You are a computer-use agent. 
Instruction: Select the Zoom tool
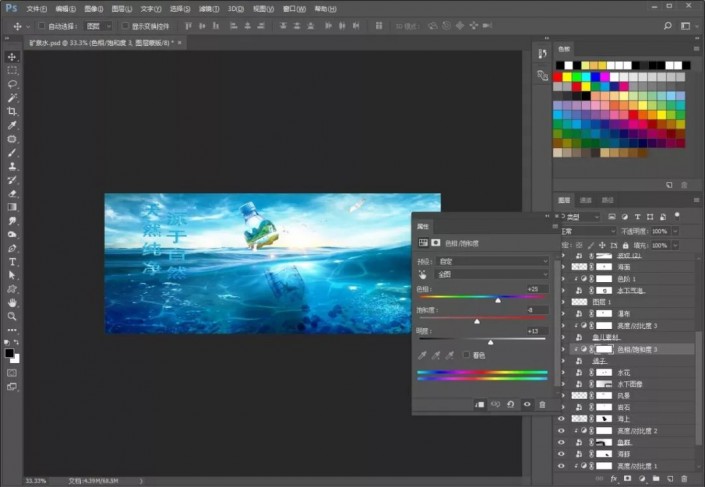tap(12, 316)
